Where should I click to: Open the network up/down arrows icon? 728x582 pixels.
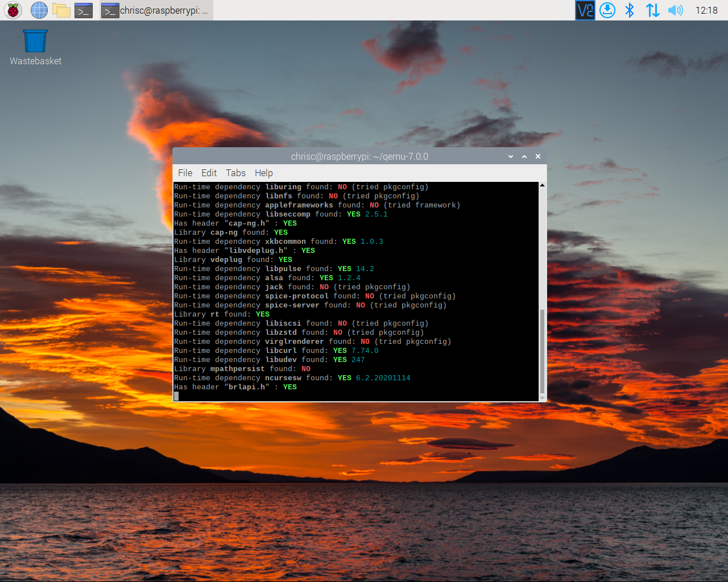(x=652, y=10)
